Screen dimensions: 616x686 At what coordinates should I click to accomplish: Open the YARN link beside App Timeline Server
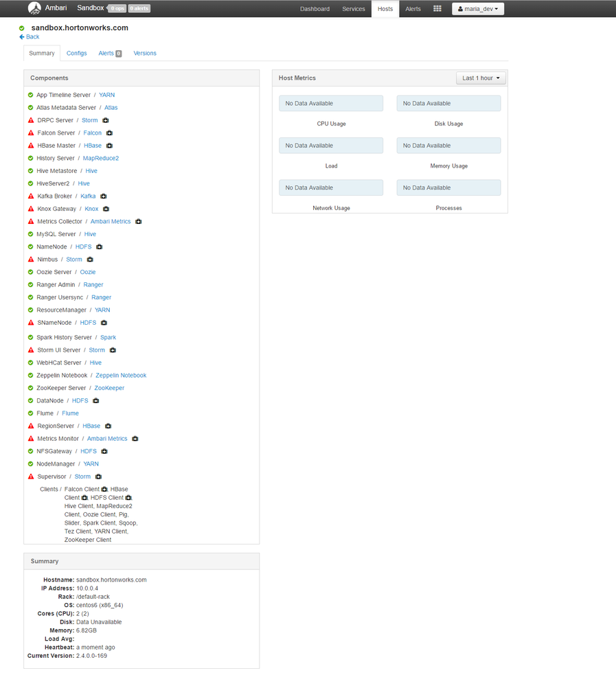[106, 95]
